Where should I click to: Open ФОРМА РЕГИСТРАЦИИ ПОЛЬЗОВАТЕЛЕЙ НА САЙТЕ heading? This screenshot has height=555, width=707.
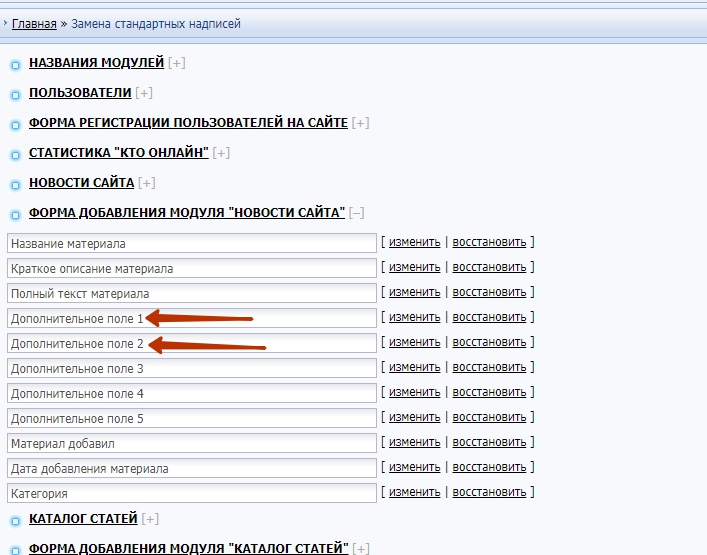point(188,123)
